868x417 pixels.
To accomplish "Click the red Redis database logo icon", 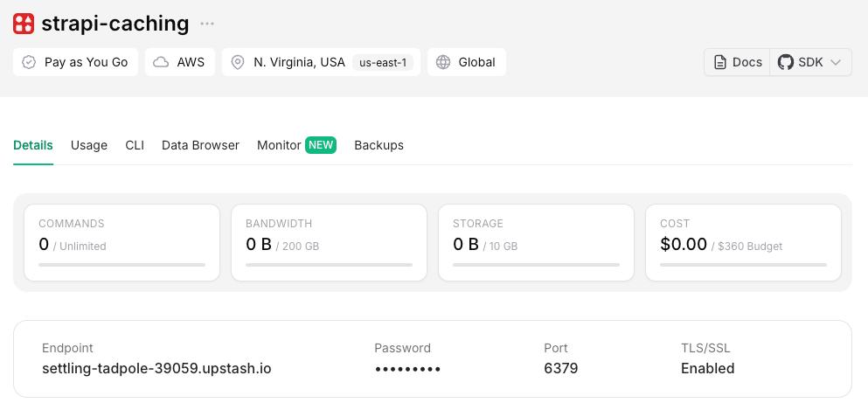I will (x=24, y=24).
